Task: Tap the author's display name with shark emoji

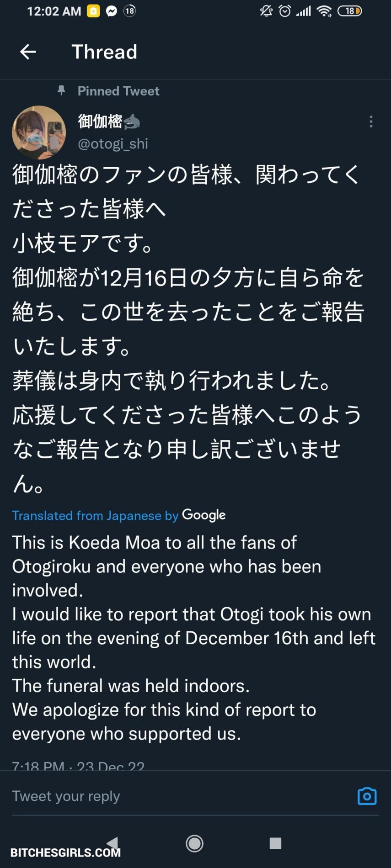Action: pyautogui.click(x=109, y=122)
